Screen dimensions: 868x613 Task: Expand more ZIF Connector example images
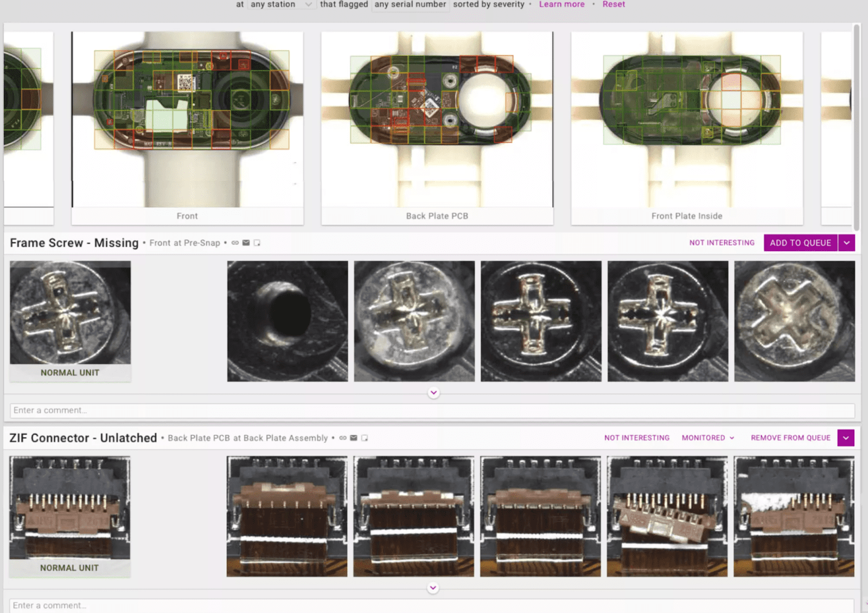(x=433, y=588)
